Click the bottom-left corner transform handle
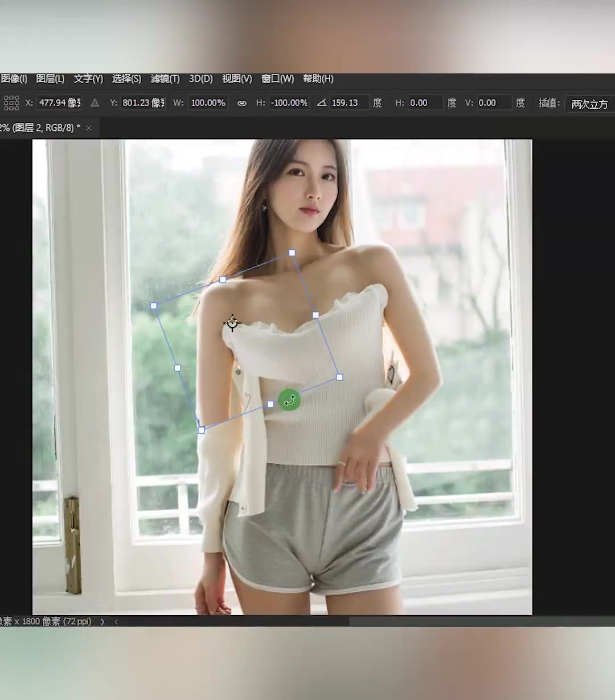This screenshot has width=615, height=700. point(201,430)
